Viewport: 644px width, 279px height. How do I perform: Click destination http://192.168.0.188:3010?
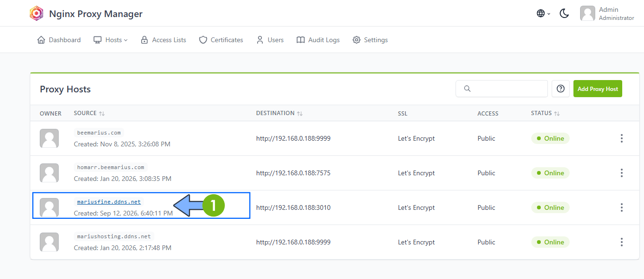pos(293,207)
